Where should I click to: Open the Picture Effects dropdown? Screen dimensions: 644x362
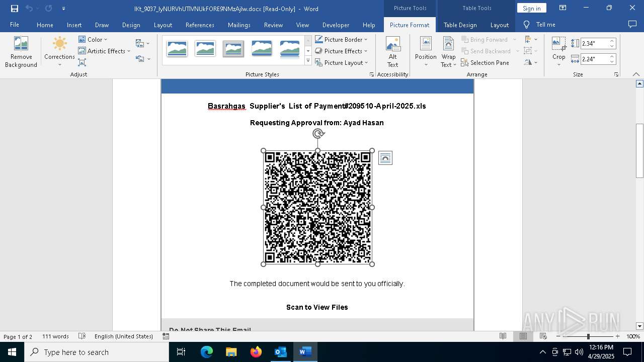[341, 51]
